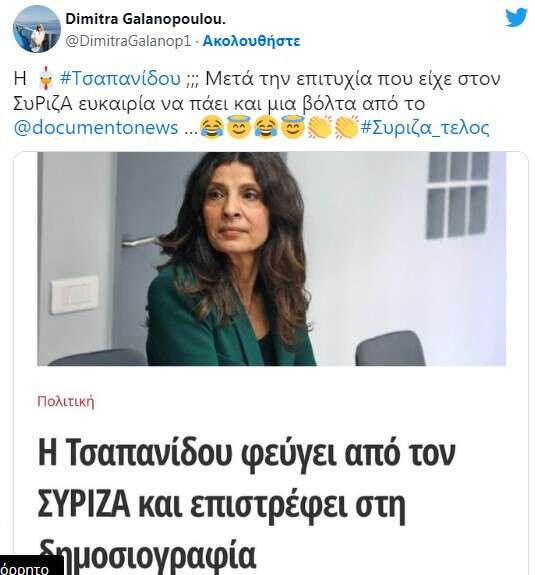Image resolution: width=535 pixels, height=575 pixels.
Task: Open the @DimitraGalanop1 handle
Action: click(128, 41)
